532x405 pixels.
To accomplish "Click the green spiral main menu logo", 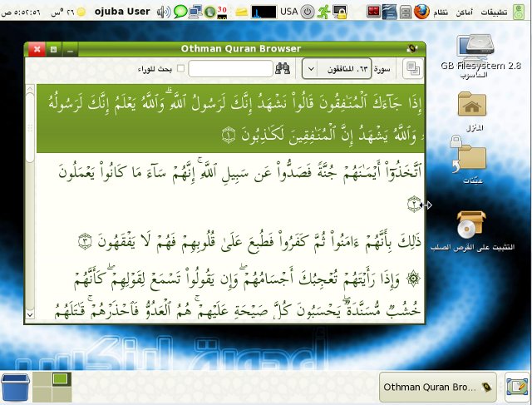I will (519, 12).
